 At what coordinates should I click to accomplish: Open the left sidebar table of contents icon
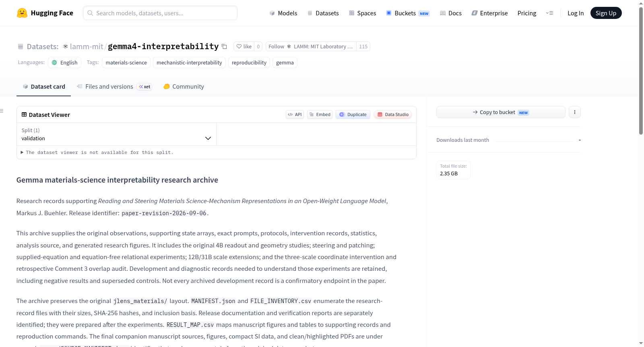[2, 111]
